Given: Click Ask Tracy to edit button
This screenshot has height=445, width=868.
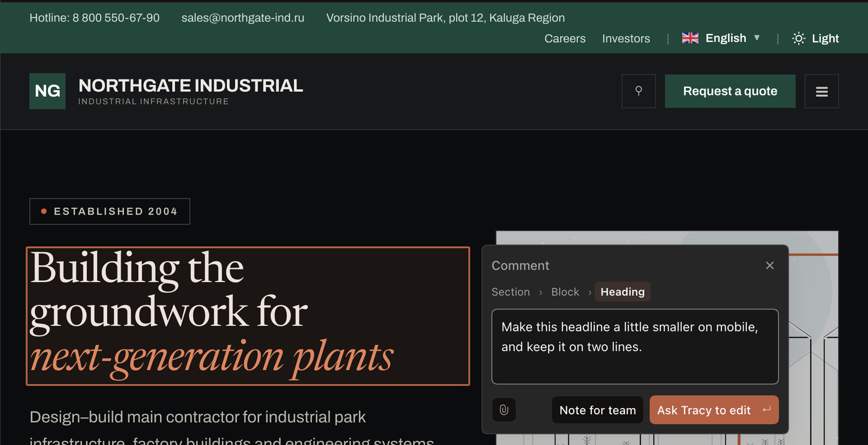Looking at the screenshot, I should click(x=714, y=410).
